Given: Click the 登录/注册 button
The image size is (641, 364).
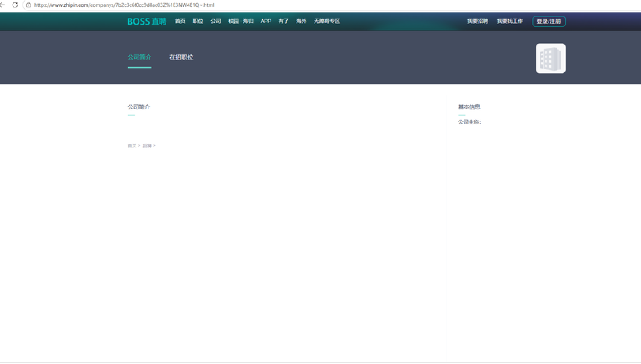Looking at the screenshot, I should [x=549, y=21].
